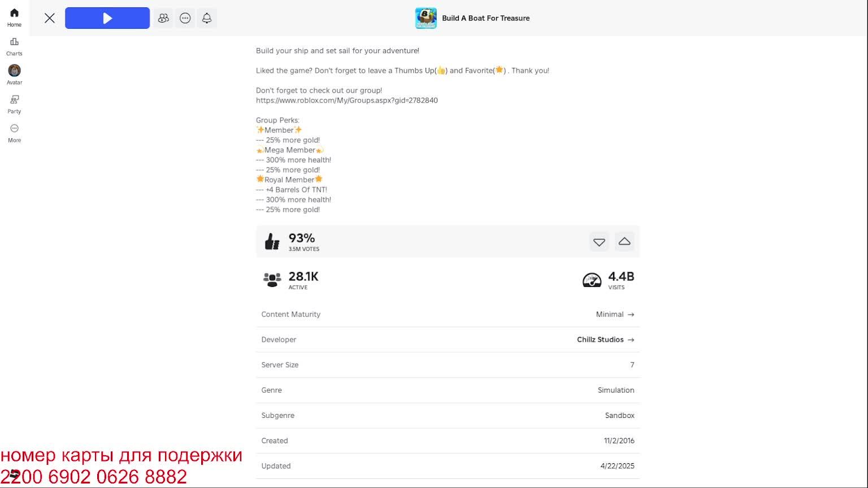Image resolution: width=868 pixels, height=488 pixels.
Task: Click the Updated date 4/22/2025
Action: click(617, 466)
